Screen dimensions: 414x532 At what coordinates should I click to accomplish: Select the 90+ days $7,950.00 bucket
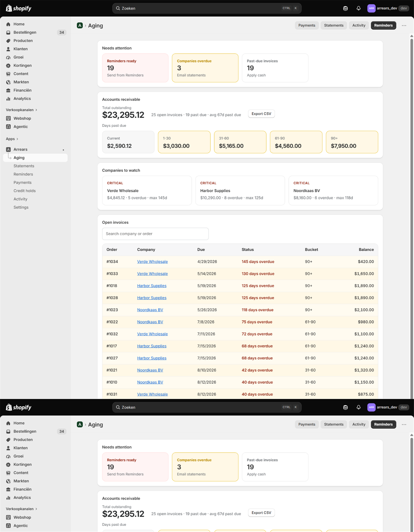[x=352, y=142]
